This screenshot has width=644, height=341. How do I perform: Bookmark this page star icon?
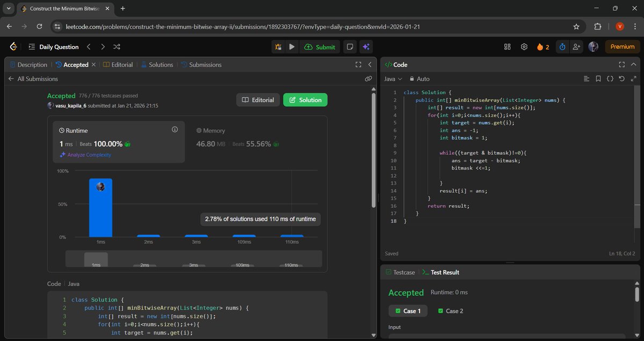pos(576,26)
